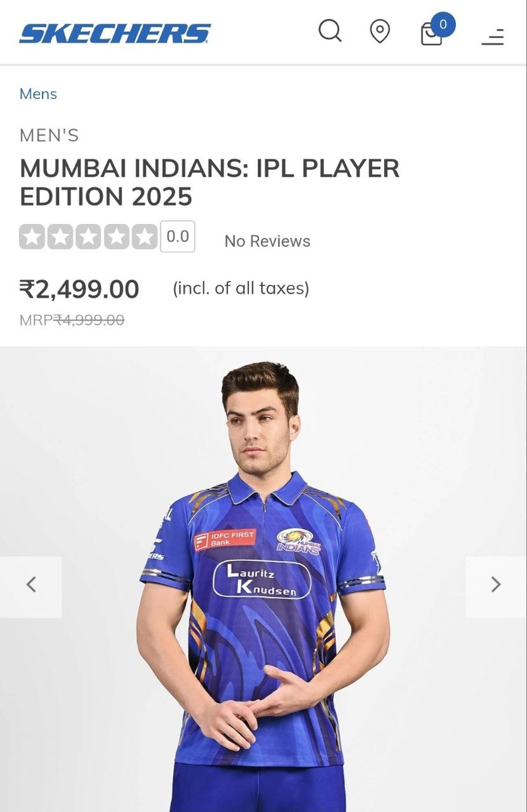Screen dimensions: 527x812
Task: Open the shopping bag cart icon
Action: 432,34
